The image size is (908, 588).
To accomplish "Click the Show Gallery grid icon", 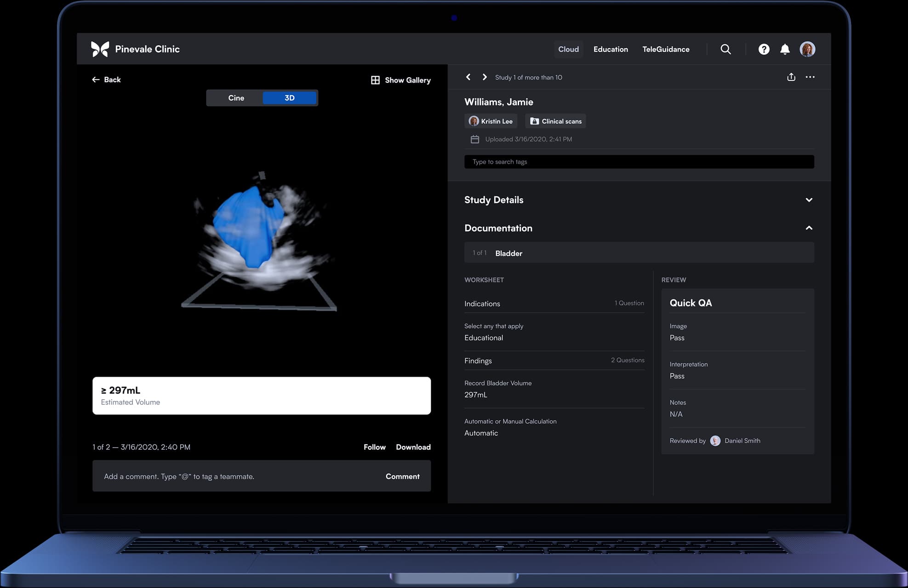I will (x=375, y=80).
